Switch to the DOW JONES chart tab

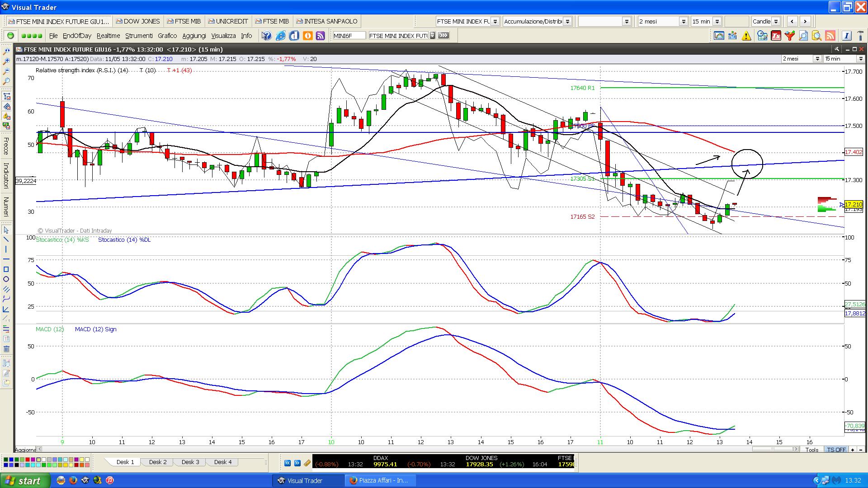pos(137,21)
